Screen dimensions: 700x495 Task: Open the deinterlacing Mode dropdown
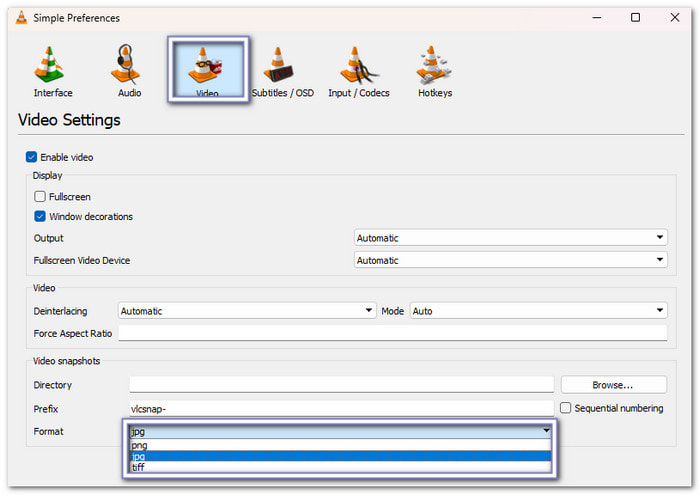(538, 311)
